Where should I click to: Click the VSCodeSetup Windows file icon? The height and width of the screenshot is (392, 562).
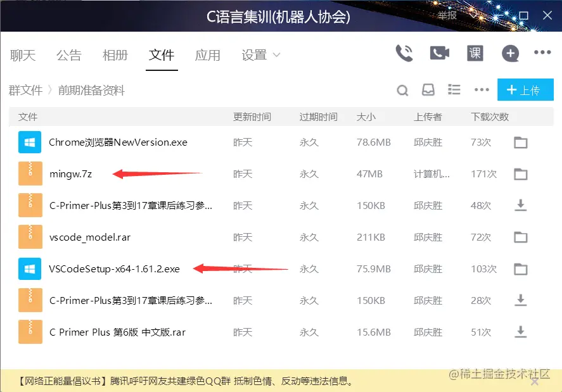30,269
